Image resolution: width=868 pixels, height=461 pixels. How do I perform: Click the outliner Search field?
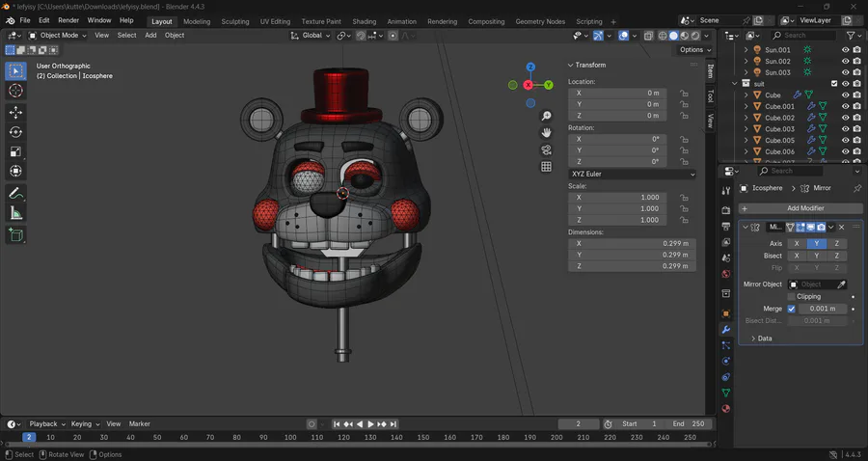point(802,35)
